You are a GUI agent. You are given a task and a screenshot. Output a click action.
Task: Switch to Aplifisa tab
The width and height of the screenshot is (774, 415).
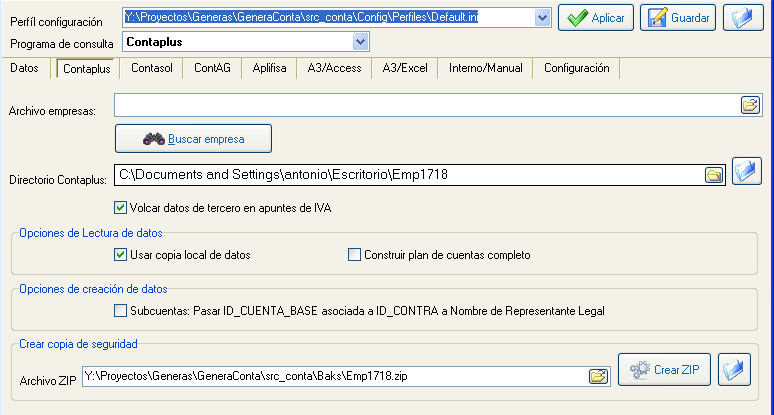point(270,68)
